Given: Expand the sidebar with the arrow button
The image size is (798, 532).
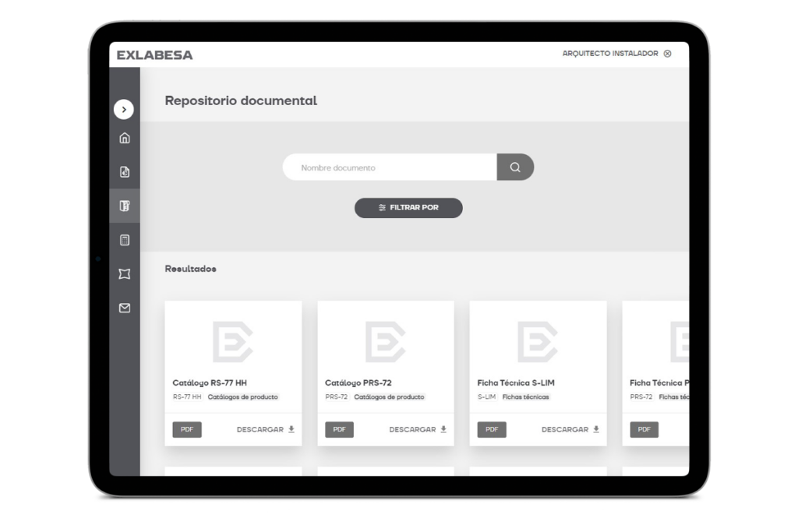Looking at the screenshot, I should 124,109.
